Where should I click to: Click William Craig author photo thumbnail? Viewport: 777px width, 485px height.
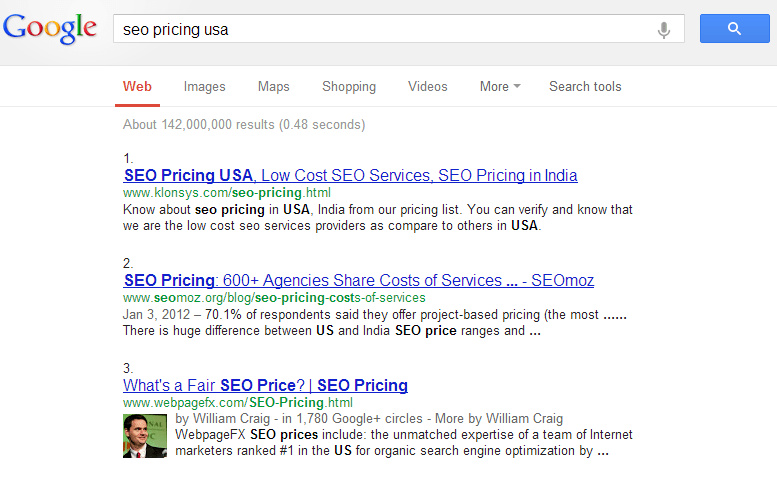pyautogui.click(x=145, y=436)
